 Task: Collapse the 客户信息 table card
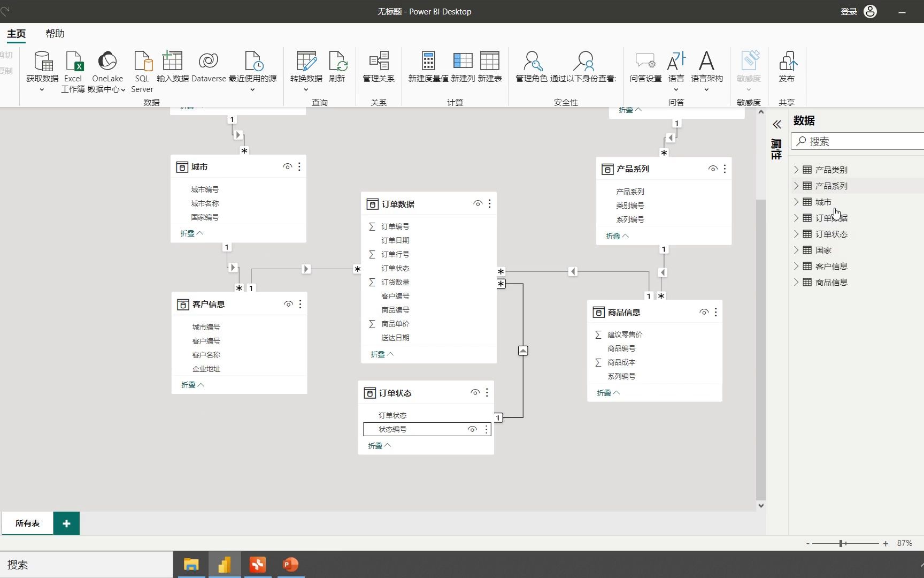coord(192,385)
